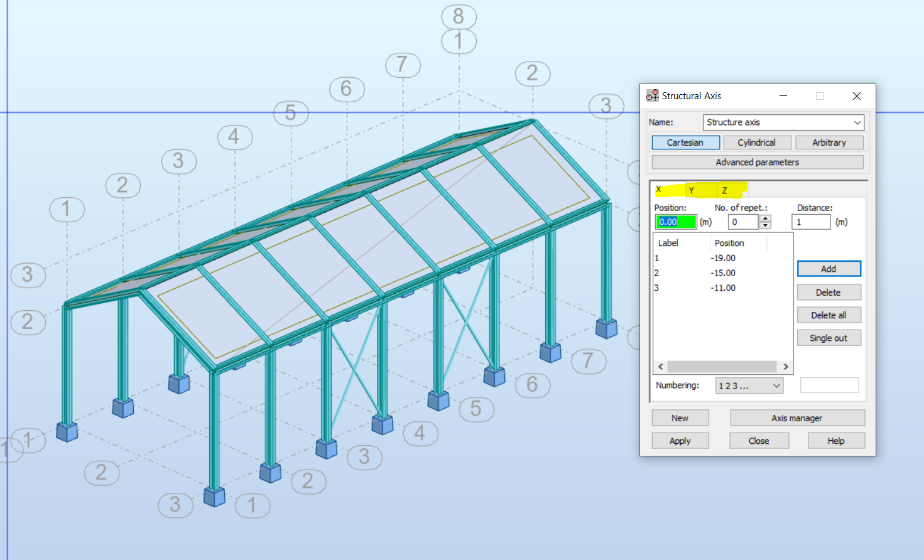
Task: Switch to the X tab
Action: click(x=668, y=190)
